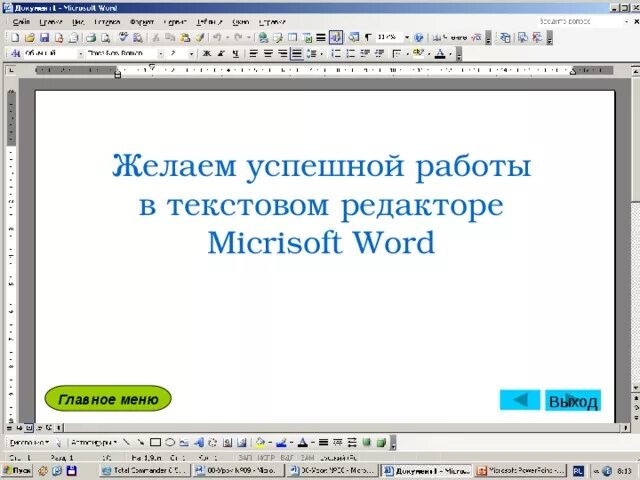This screenshot has height=480, width=640.
Task: Open an existing file with folder icon
Action: coord(29,38)
